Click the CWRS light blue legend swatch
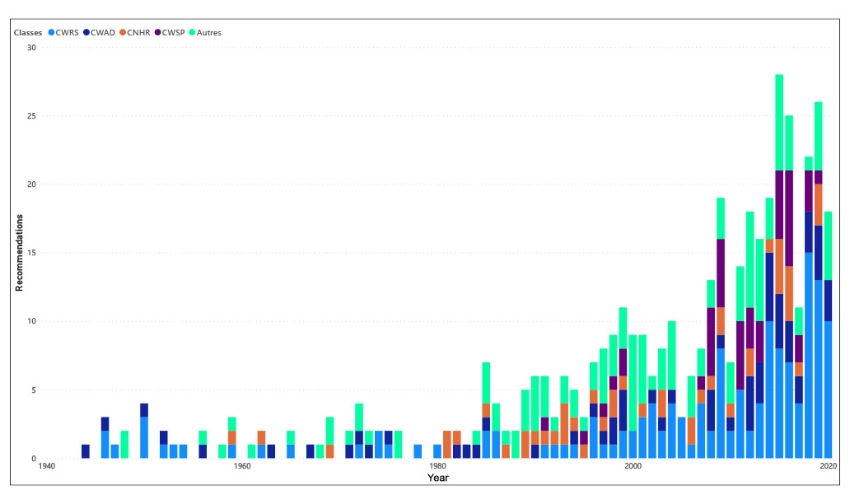The width and height of the screenshot is (850, 504). (x=52, y=32)
